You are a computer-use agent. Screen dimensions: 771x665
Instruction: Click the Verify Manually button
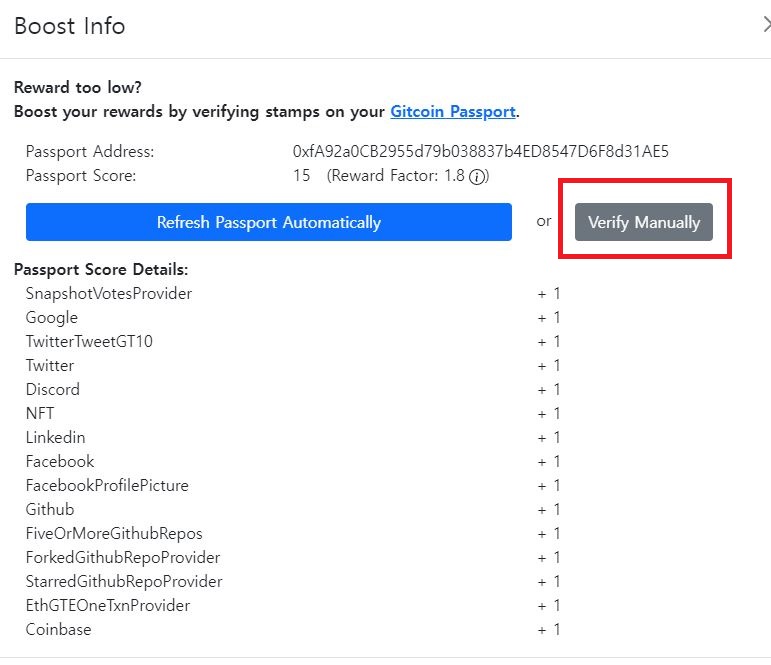(643, 222)
